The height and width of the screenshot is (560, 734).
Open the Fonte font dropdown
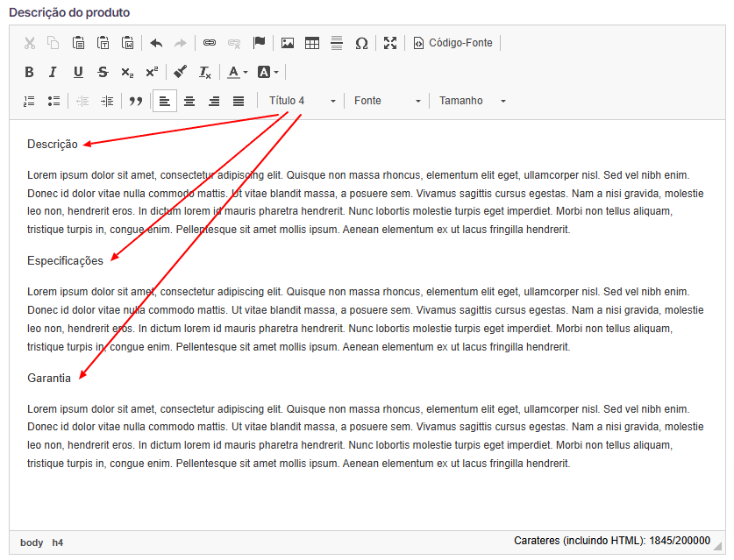[x=387, y=101]
